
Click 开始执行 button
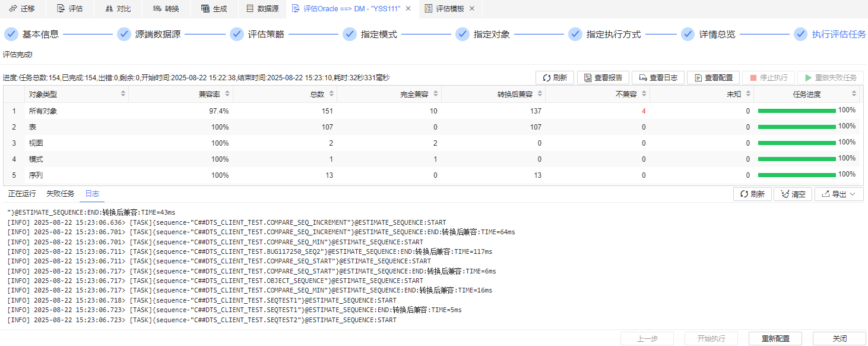711,338
